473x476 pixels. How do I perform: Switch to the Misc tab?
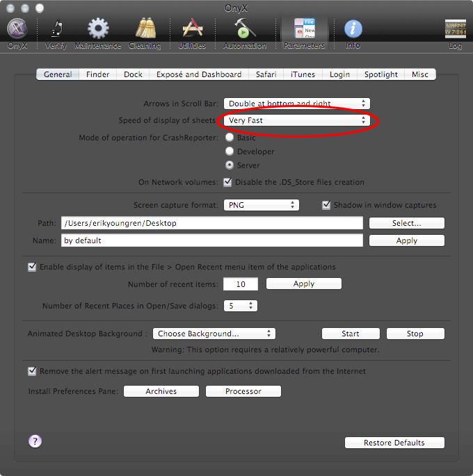tap(420, 74)
